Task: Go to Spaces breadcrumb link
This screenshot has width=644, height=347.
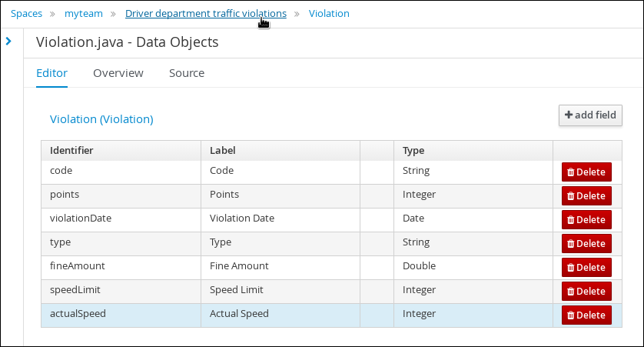Action: [26, 14]
